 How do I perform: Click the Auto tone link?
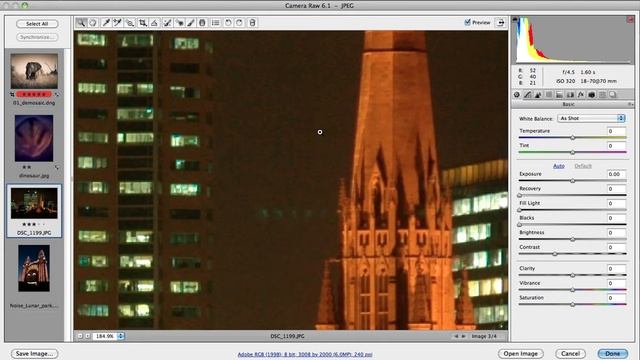[559, 166]
